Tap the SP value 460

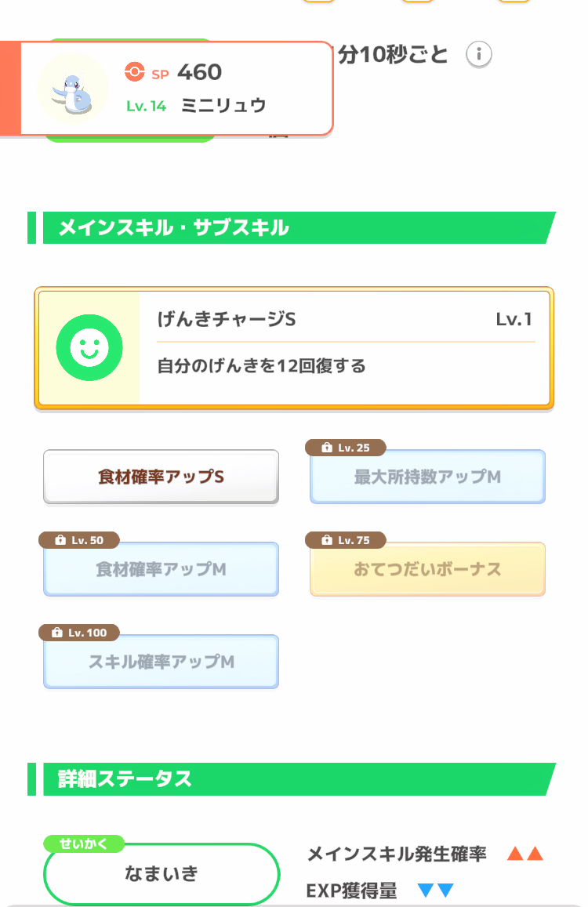click(x=199, y=72)
